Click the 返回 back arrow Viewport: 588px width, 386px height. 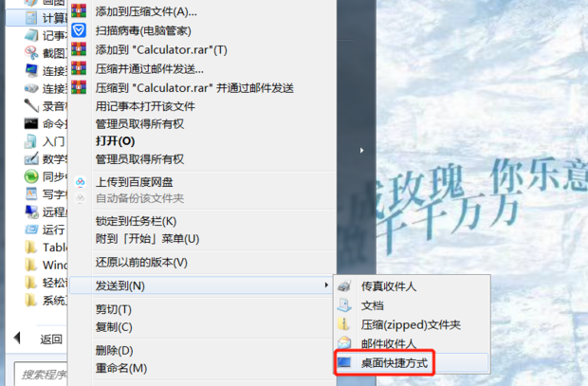click(17, 339)
